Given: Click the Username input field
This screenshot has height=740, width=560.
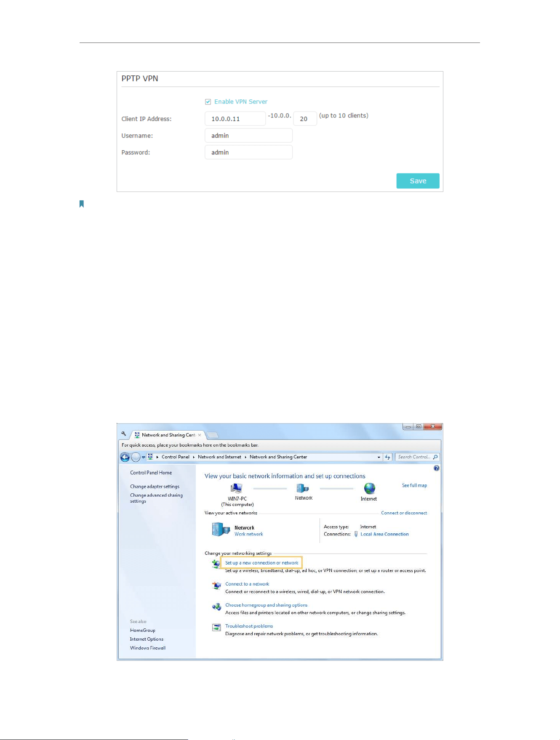Looking at the screenshot, I should tap(248, 136).
